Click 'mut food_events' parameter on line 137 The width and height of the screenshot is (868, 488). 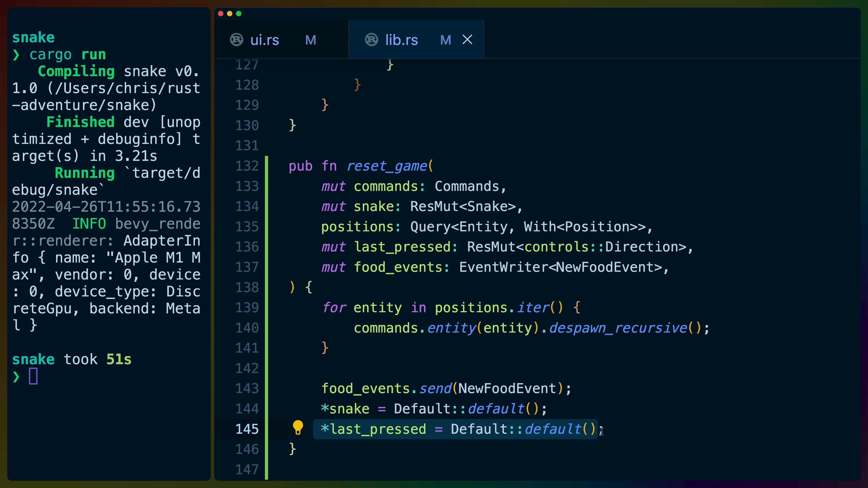click(382, 267)
